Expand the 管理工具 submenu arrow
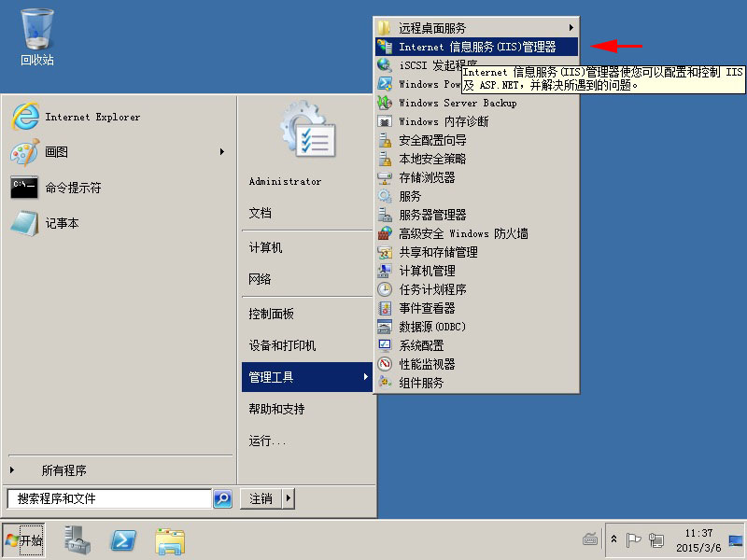 point(365,377)
